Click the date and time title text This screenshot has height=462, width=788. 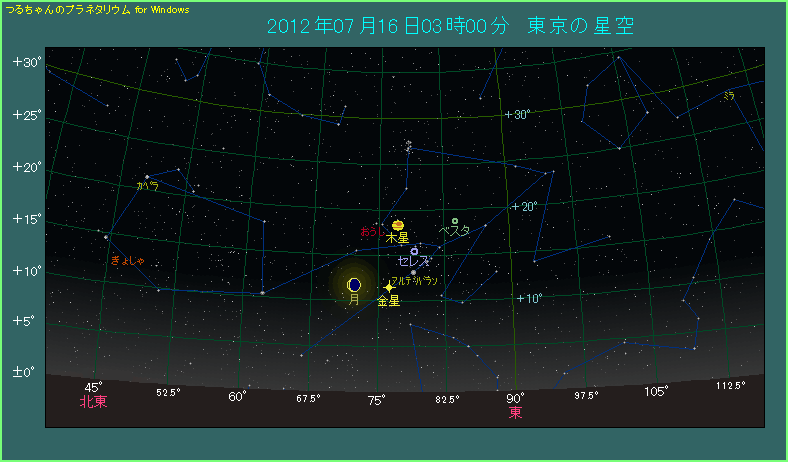coord(450,25)
